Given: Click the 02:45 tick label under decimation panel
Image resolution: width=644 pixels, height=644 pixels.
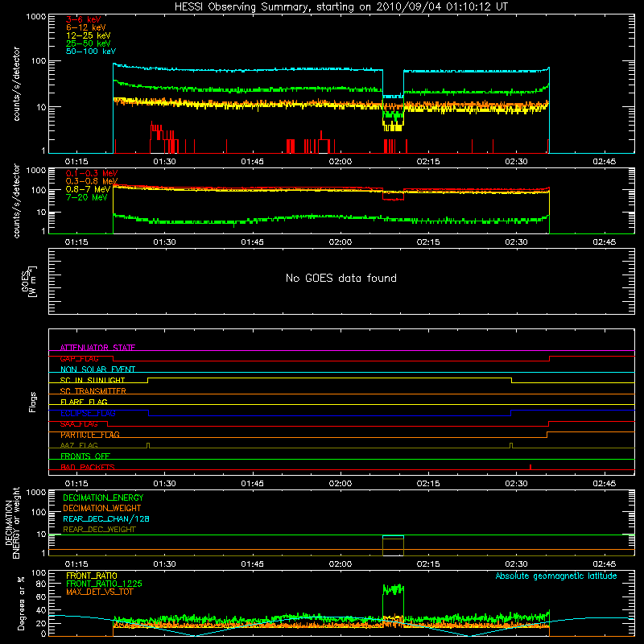Looking at the screenshot, I should pyautogui.click(x=605, y=564).
